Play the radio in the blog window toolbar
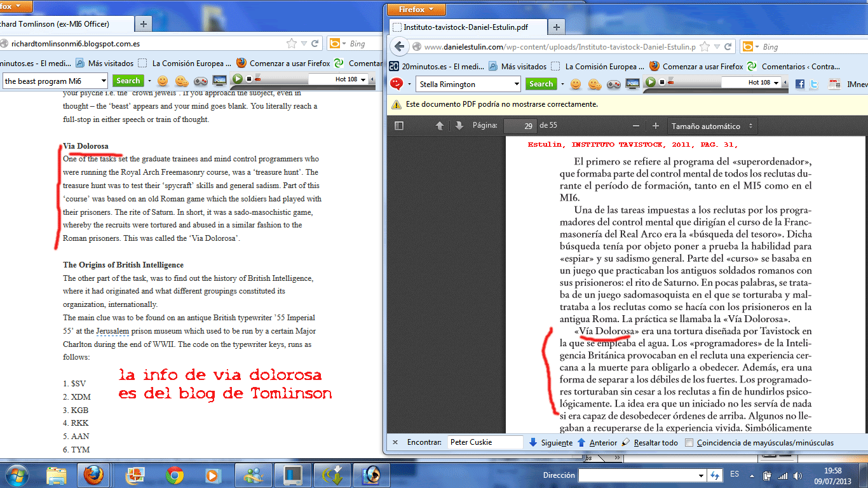 (x=237, y=79)
